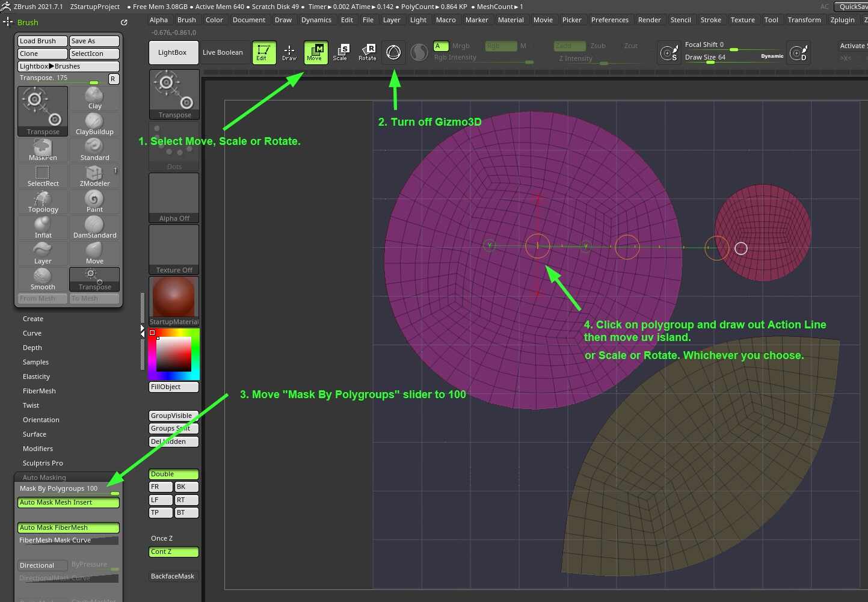Click the LightBox button

(x=173, y=52)
